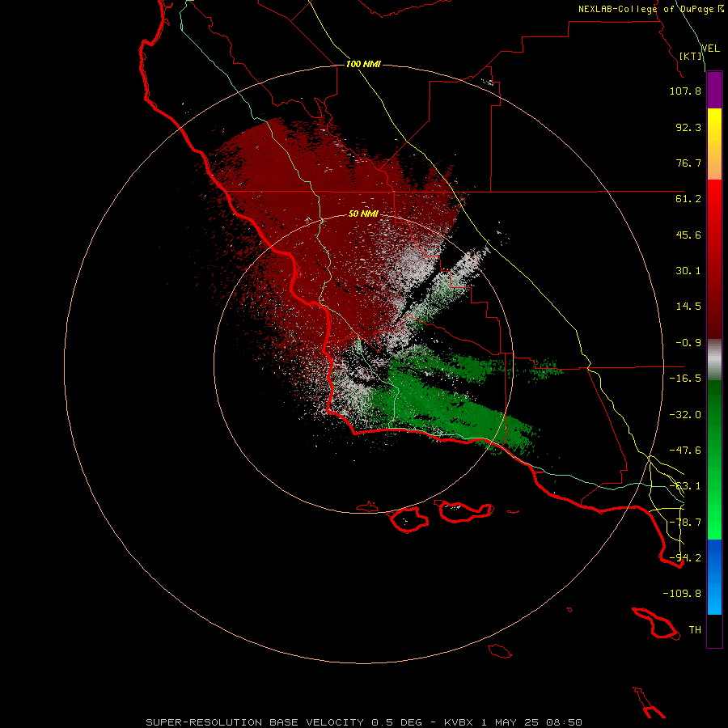Pick the gray near-zero segment of the color bar
The width and height of the screenshot is (728, 728).
coord(714,358)
